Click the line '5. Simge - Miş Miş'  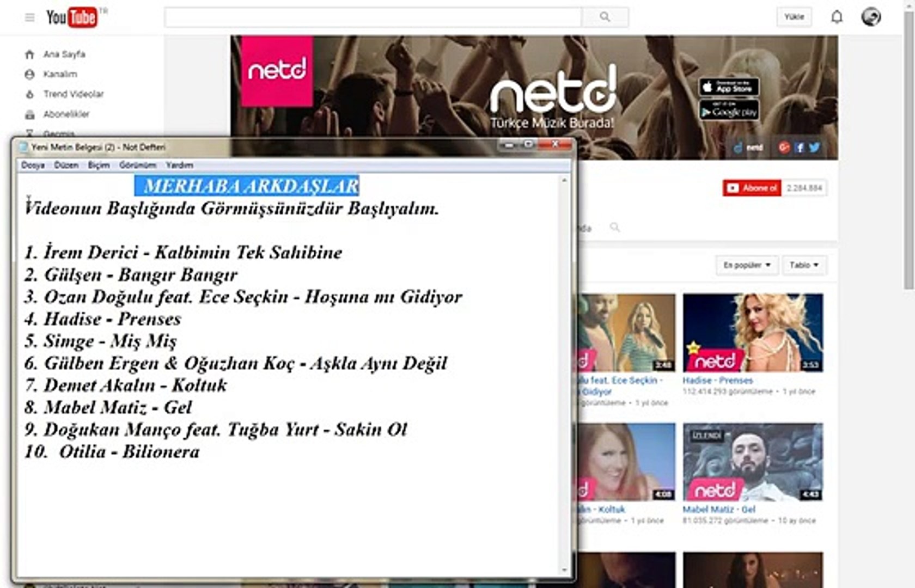[100, 341]
